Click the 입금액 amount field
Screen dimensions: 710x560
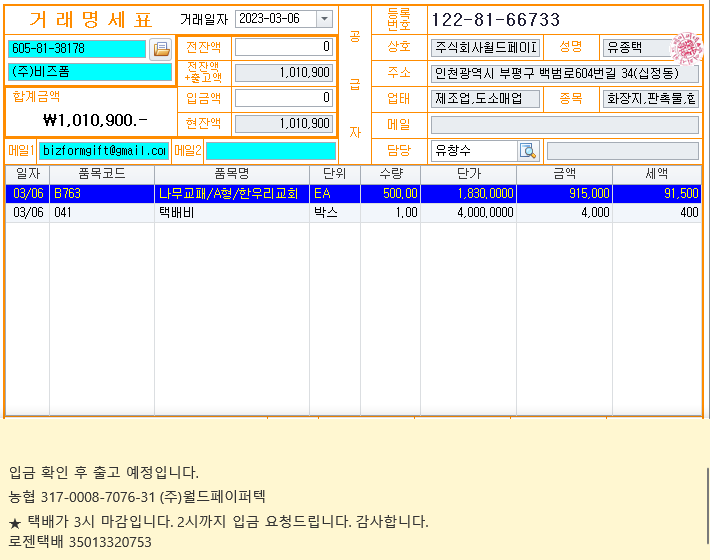pos(283,98)
